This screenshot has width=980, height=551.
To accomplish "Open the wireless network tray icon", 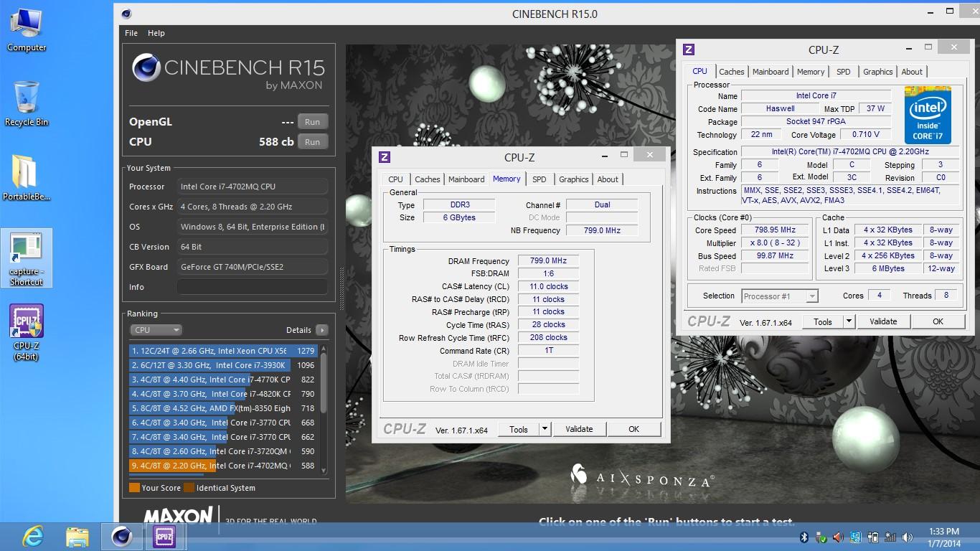I will [x=890, y=537].
